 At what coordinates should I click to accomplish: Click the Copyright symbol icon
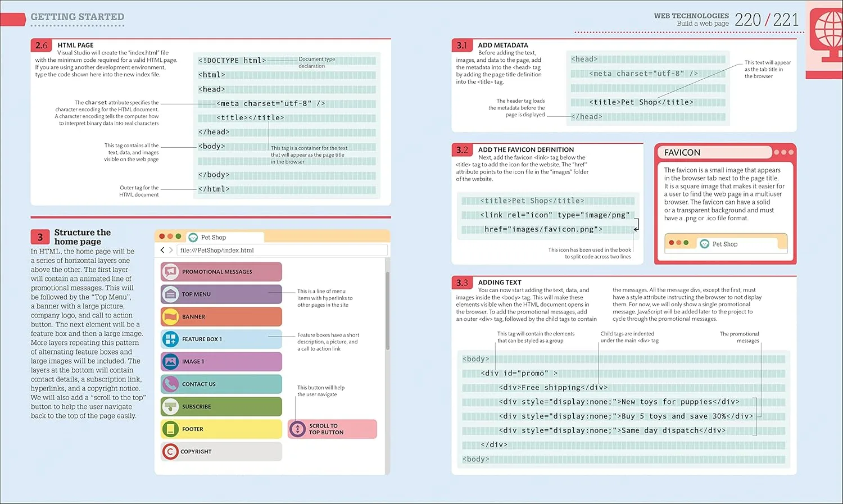(170, 451)
